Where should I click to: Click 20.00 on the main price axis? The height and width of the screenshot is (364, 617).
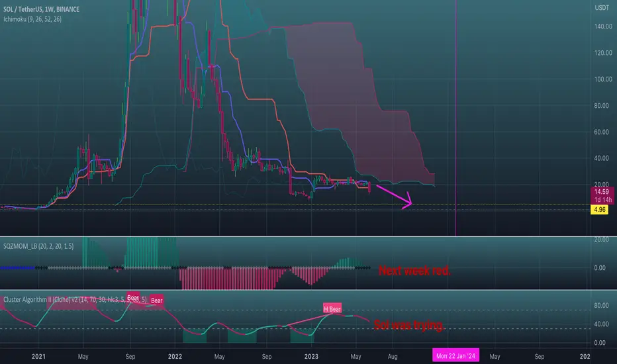(603, 185)
